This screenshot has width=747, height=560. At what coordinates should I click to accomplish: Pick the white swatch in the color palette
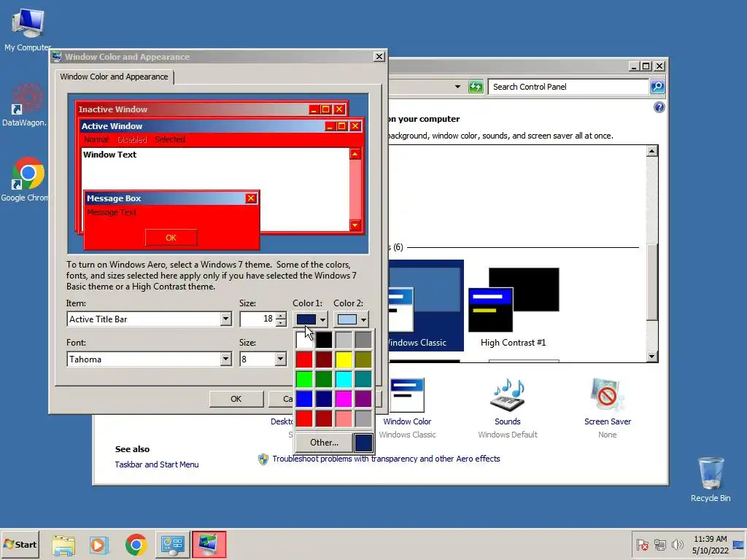pyautogui.click(x=304, y=340)
